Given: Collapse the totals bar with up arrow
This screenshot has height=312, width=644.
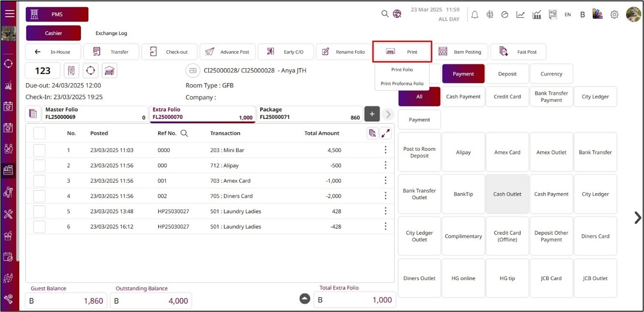Looking at the screenshot, I should [x=304, y=298].
